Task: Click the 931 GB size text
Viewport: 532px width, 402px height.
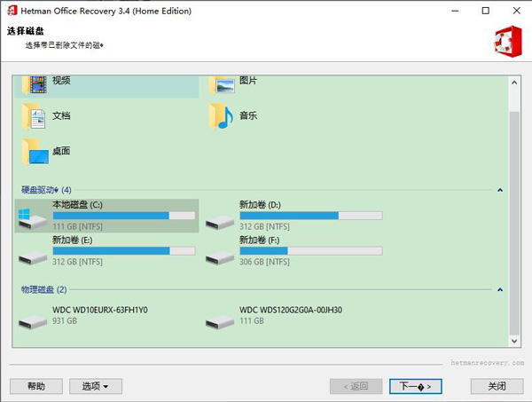Action: tap(65, 321)
